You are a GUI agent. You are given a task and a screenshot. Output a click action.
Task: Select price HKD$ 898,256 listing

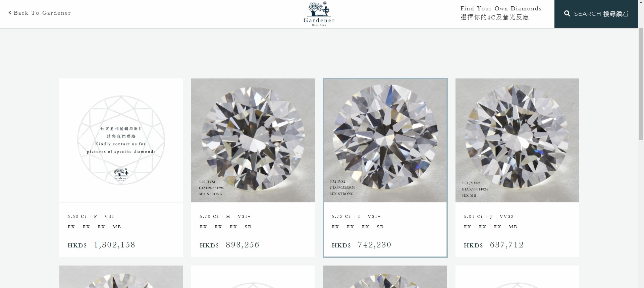point(229,245)
